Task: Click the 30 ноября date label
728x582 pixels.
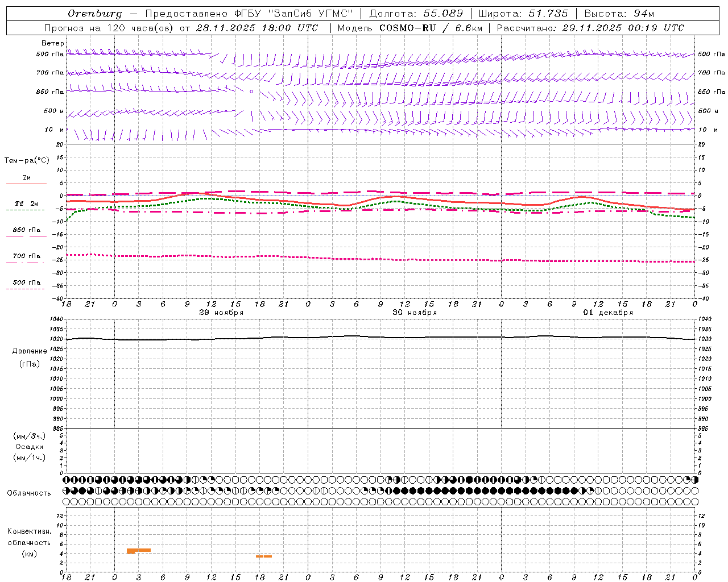Action: coord(415,313)
